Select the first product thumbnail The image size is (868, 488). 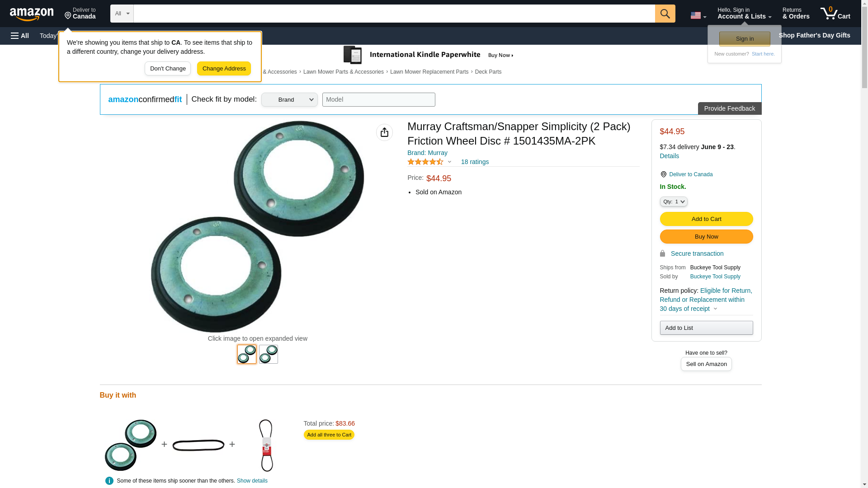tap(247, 354)
